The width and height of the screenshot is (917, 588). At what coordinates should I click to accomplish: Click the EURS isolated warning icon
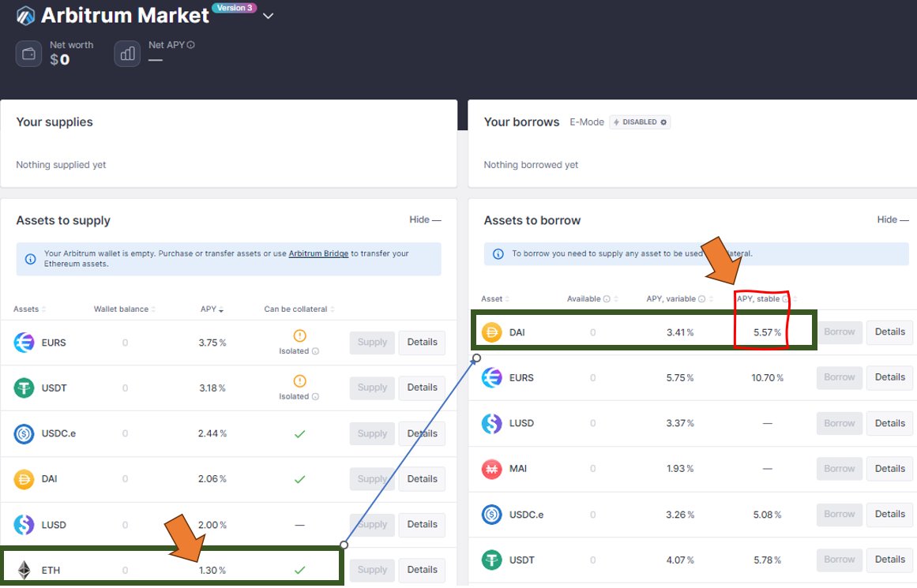tap(299, 335)
